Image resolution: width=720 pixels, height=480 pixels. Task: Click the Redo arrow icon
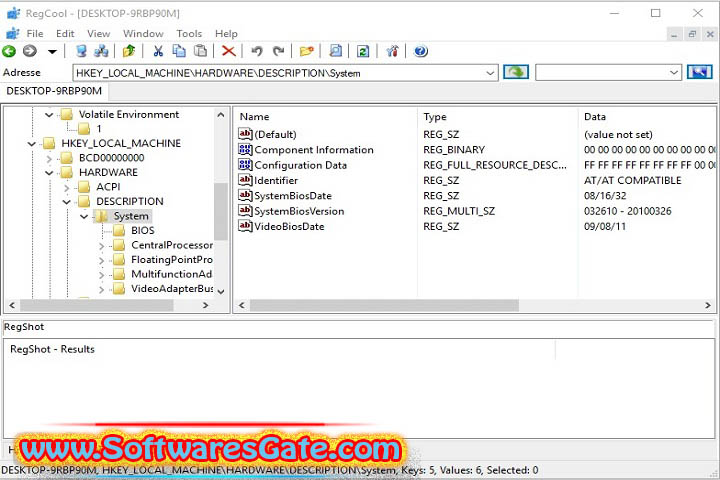click(278, 51)
